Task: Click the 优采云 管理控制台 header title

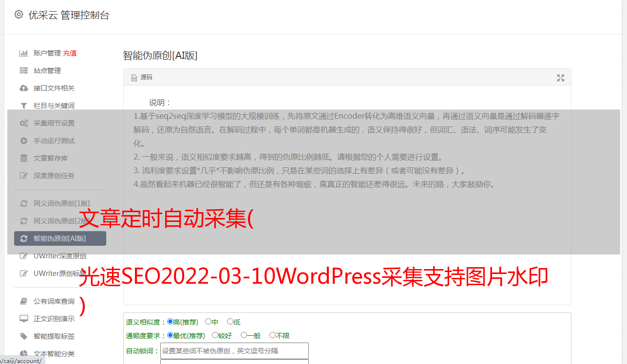Action: click(69, 15)
